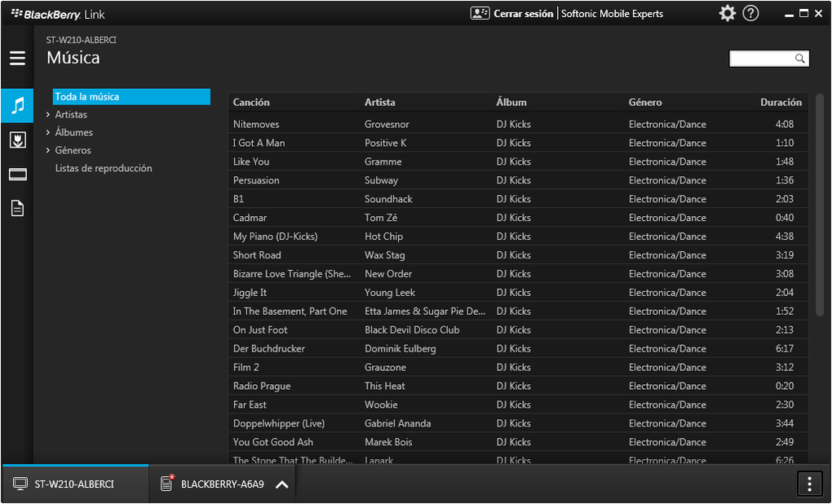Click the BlackBerry Link logo
Image resolution: width=832 pixels, height=504 pixels.
pyautogui.click(x=58, y=15)
